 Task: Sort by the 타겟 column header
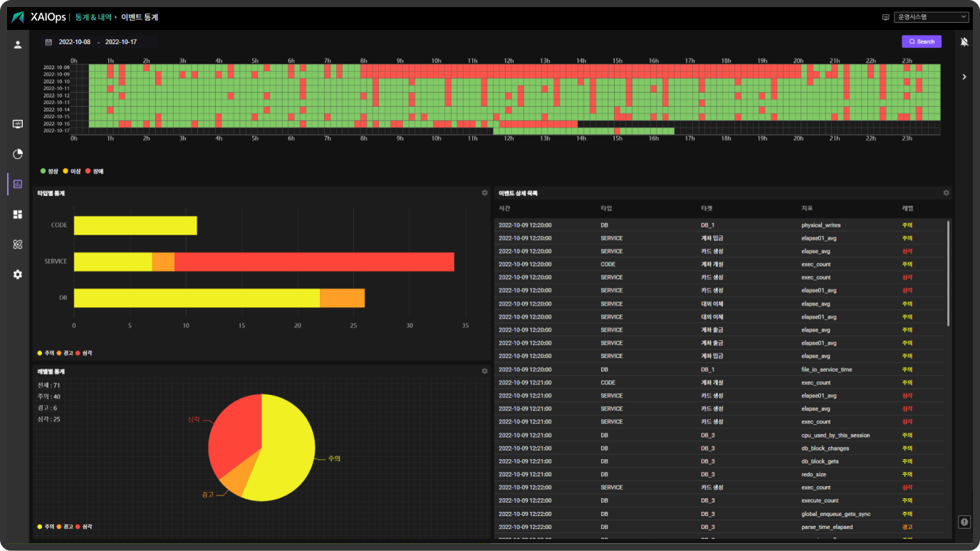point(707,208)
